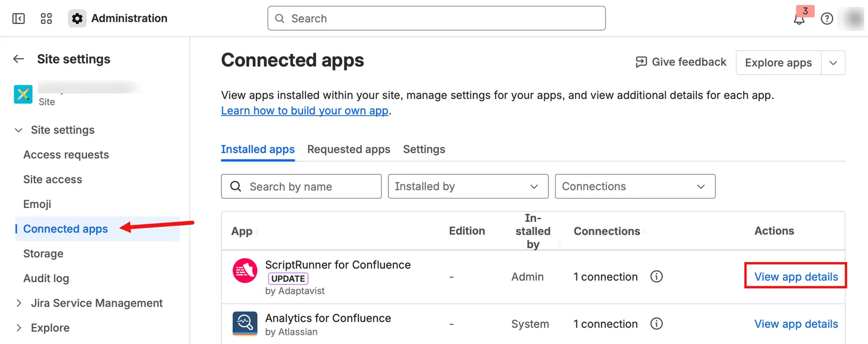The width and height of the screenshot is (868, 344).
Task: Click the ScriptRunner for Confluence app name
Action: click(338, 265)
